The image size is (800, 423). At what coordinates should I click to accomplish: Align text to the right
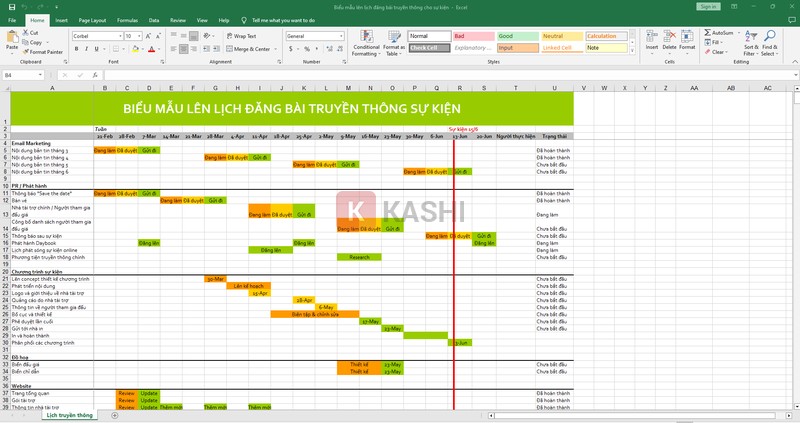click(193, 49)
